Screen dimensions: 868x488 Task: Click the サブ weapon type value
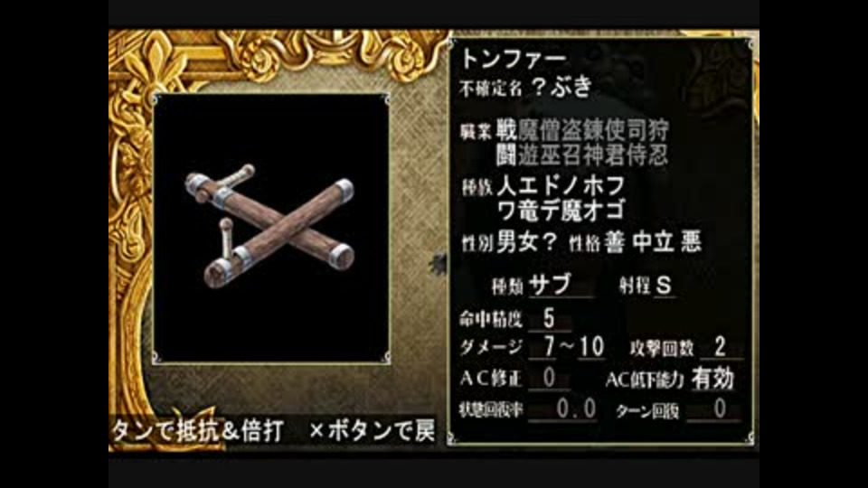click(550, 285)
